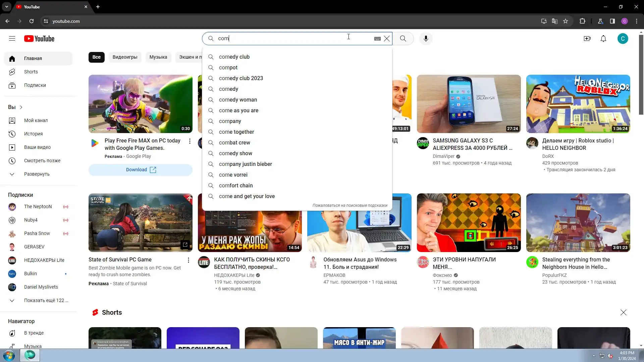The width and height of the screenshot is (644, 362).
Task: Click the search magnifier button
Action: click(403, 39)
